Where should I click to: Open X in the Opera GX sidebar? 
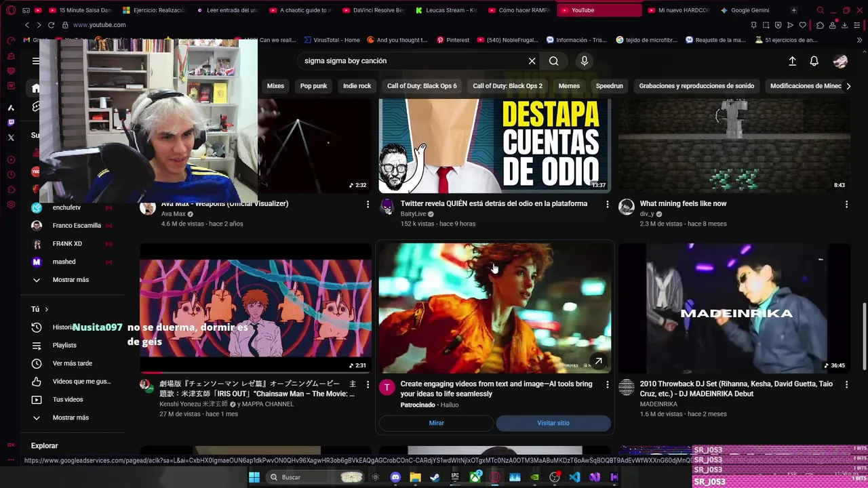click(x=11, y=138)
